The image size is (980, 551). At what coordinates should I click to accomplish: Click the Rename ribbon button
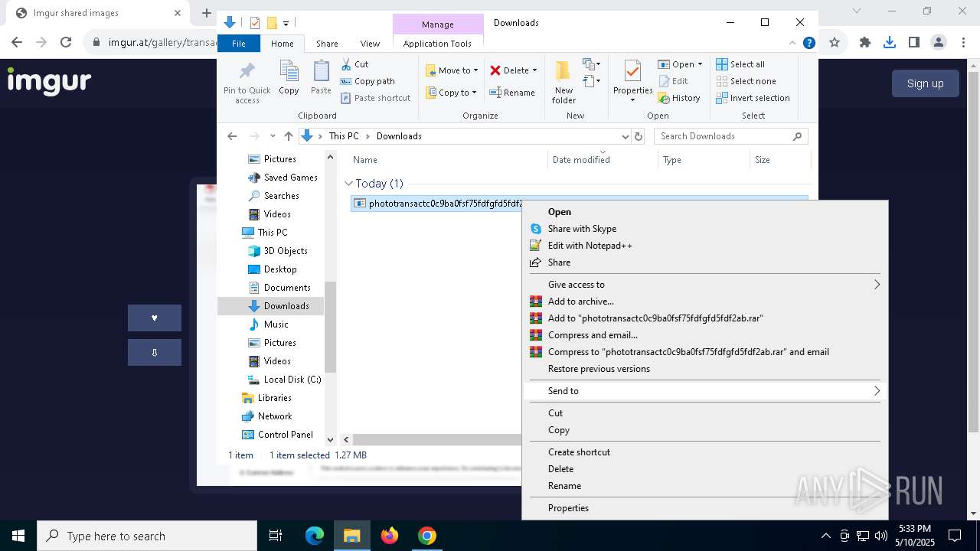coord(512,93)
